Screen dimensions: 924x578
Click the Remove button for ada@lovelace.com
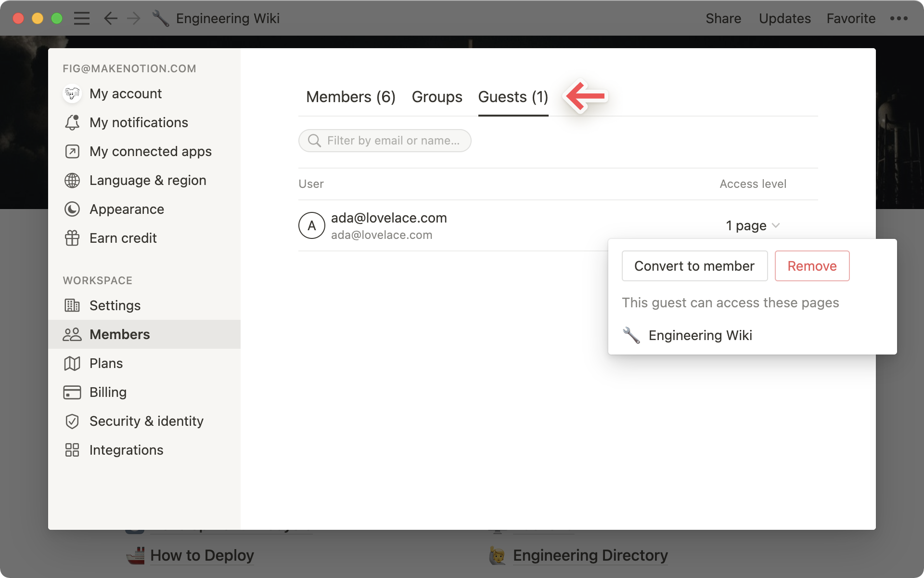tap(811, 266)
